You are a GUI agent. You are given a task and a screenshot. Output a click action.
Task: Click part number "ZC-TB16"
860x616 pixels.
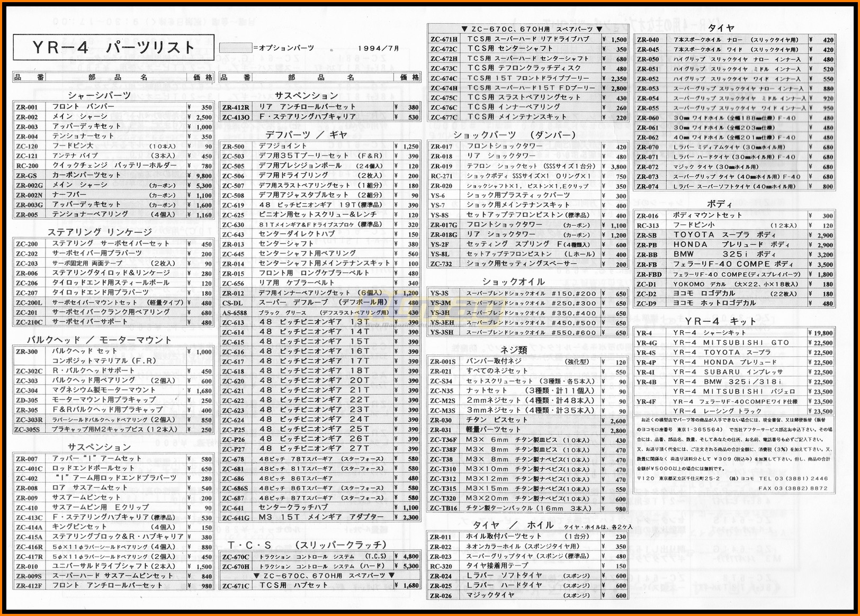[444, 509]
